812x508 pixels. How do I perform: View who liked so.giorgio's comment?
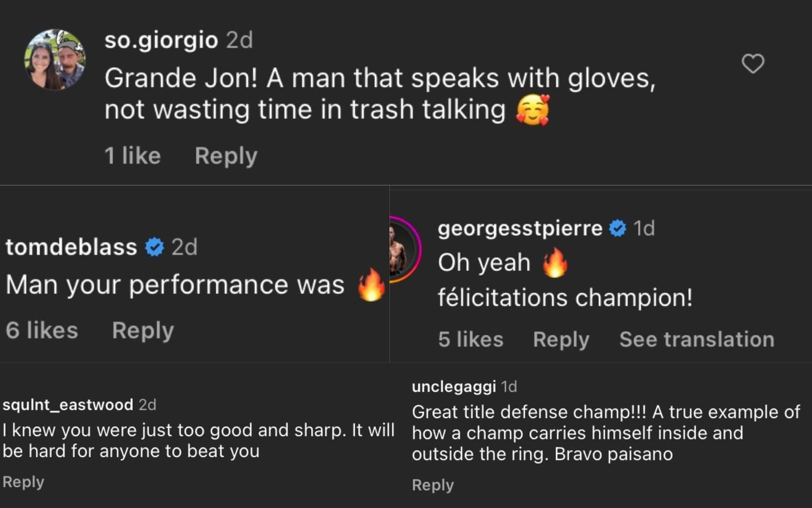(132, 155)
